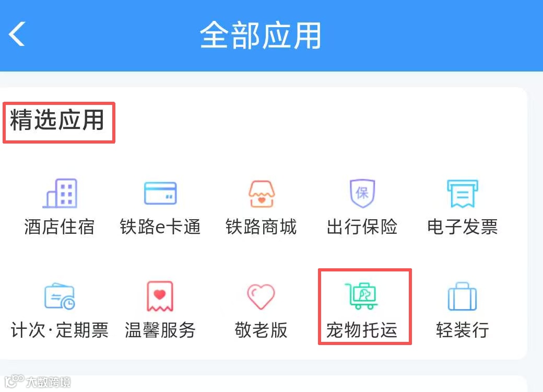Tap the 酒店住宿 label

pos(60,227)
